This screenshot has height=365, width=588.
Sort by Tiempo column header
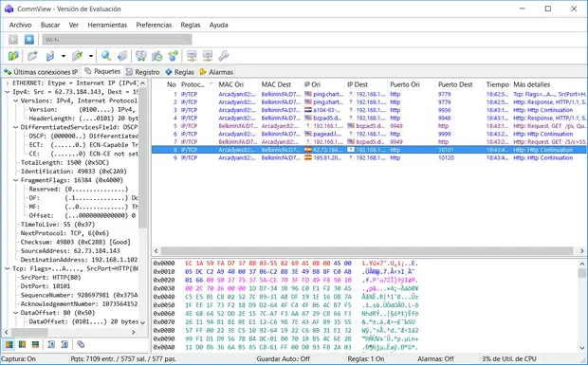(497, 84)
